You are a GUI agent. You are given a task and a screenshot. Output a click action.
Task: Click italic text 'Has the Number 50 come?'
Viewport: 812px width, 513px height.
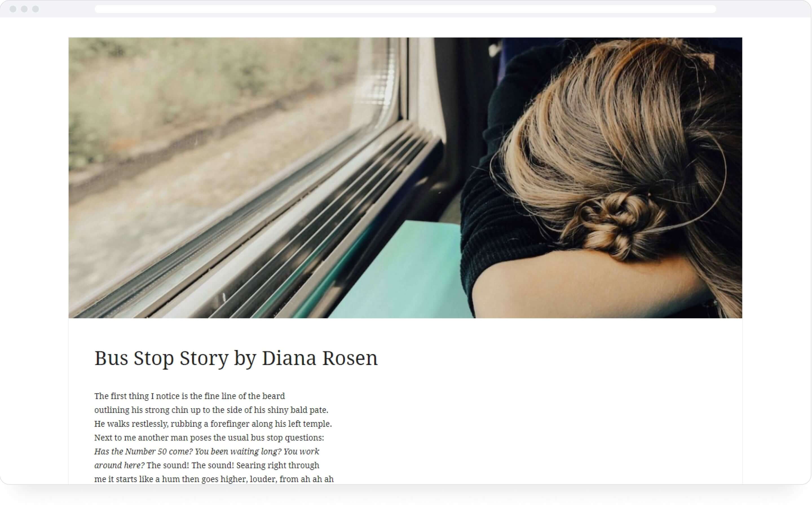tap(143, 451)
